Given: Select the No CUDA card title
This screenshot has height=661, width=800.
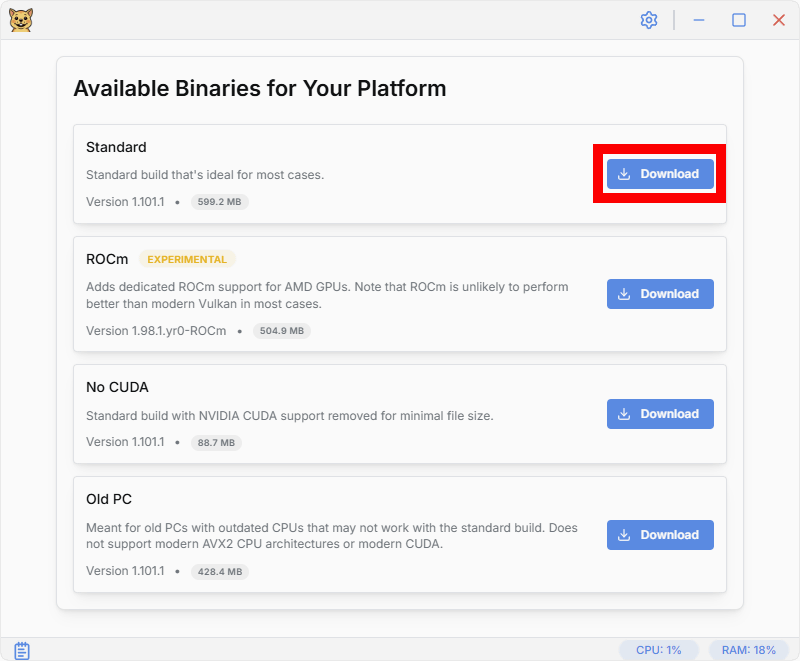Looking at the screenshot, I should 117,387.
